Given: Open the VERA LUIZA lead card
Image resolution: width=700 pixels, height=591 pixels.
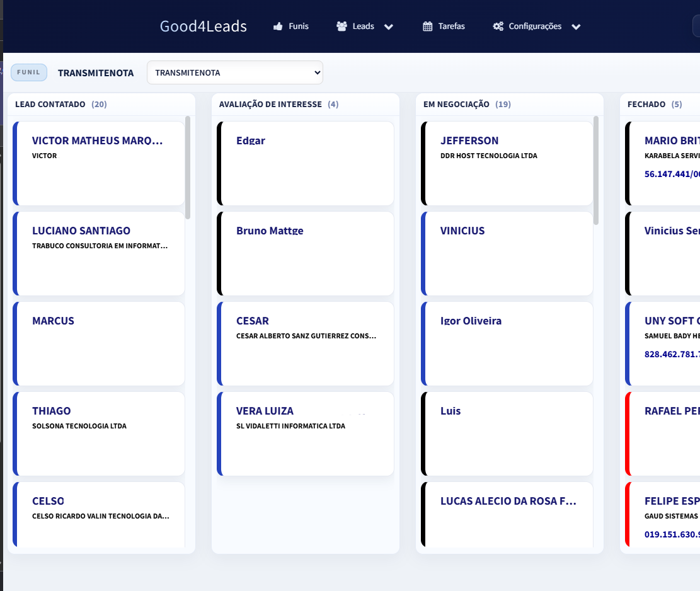Looking at the screenshot, I should click(x=306, y=433).
